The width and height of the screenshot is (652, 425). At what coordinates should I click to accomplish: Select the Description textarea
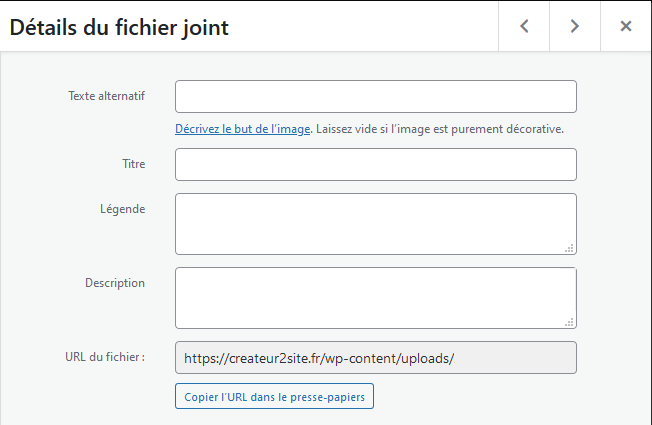click(x=375, y=297)
